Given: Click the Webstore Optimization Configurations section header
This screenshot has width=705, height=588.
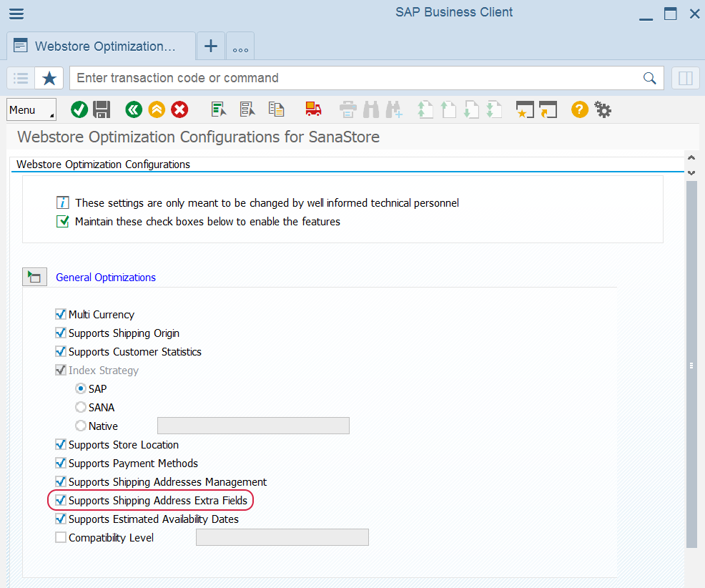Looking at the screenshot, I should (x=104, y=165).
